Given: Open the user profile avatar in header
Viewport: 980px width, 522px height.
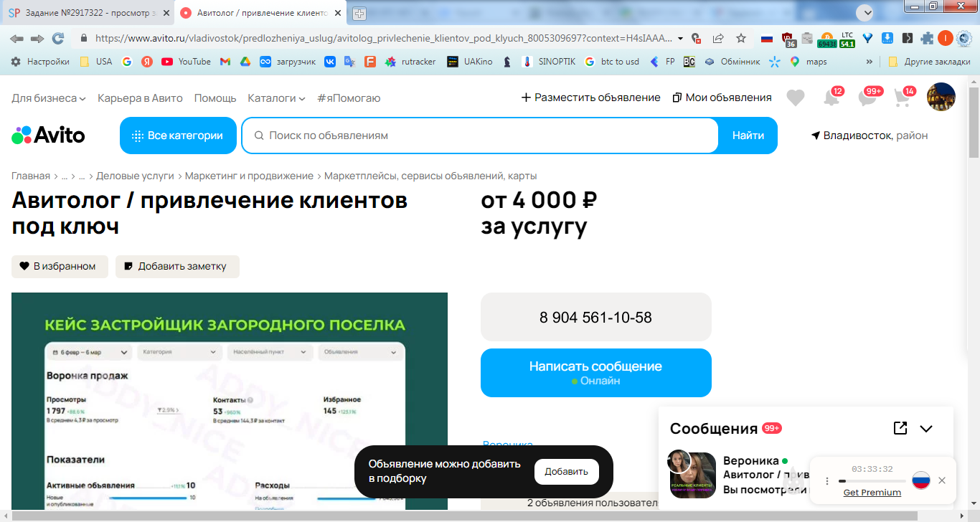Looking at the screenshot, I should 941,97.
